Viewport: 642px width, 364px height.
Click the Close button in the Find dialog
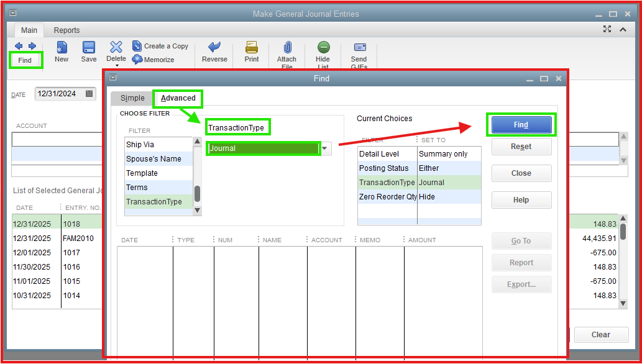point(521,173)
